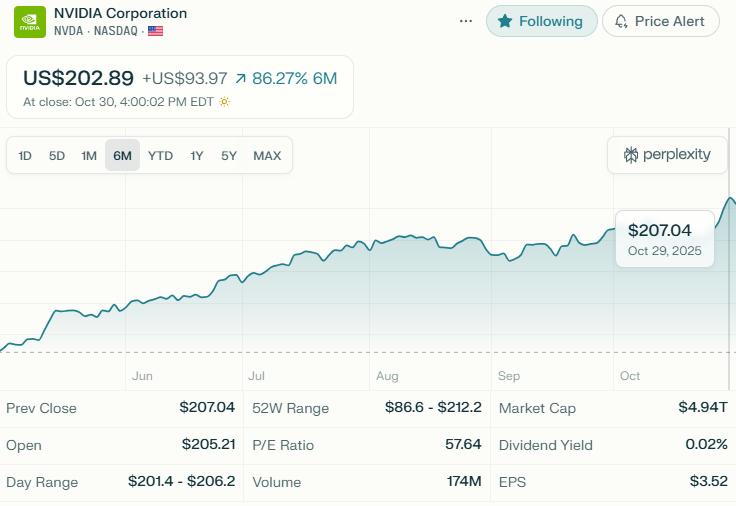
Task: Click the 6M selected range button
Action: click(x=122, y=155)
